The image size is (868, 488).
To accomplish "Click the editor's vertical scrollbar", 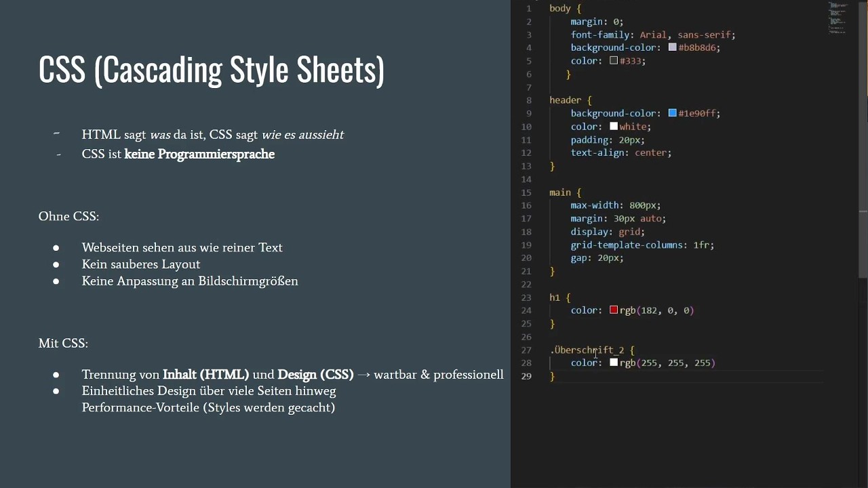I will [x=863, y=139].
